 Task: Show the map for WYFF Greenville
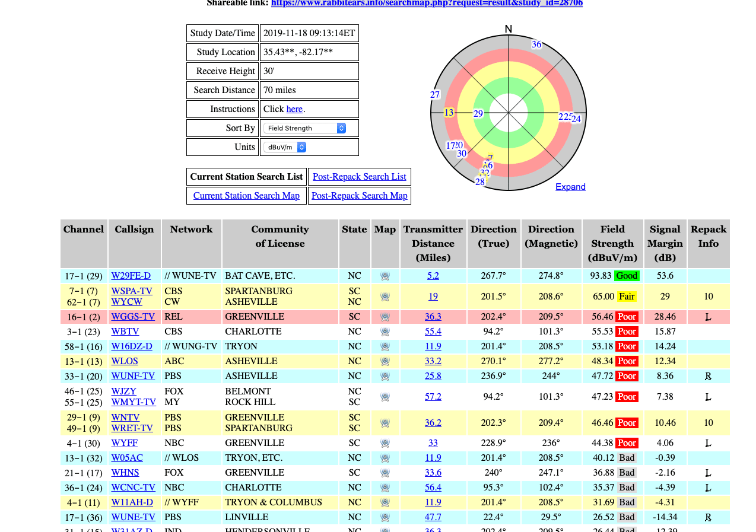coord(385,443)
